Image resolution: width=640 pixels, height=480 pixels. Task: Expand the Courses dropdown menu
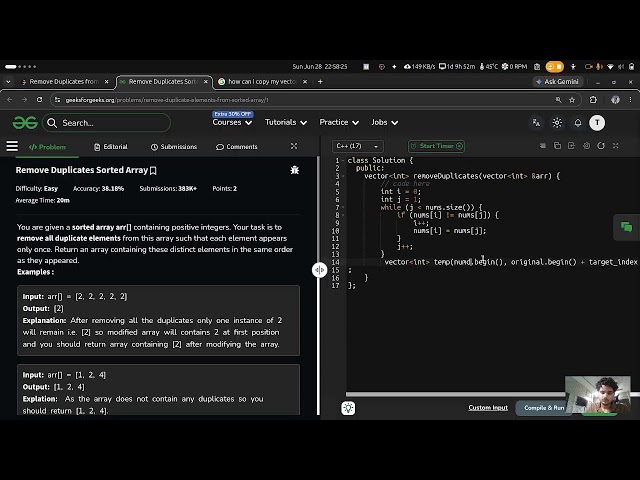232,122
